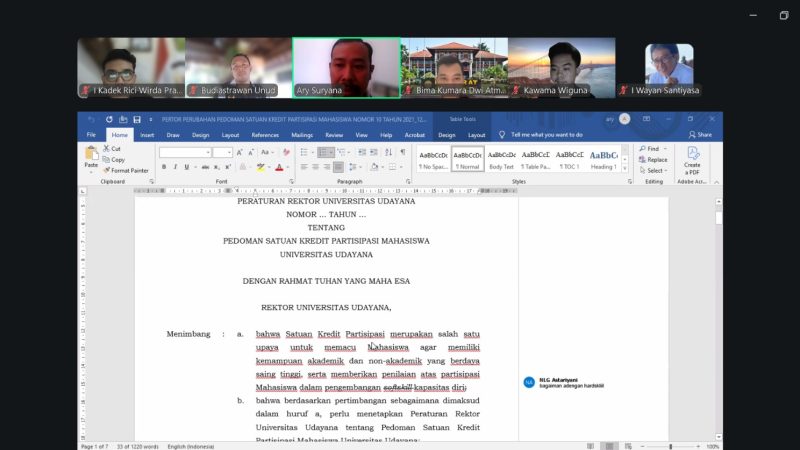Apply the Heading 1 style

(x=604, y=159)
